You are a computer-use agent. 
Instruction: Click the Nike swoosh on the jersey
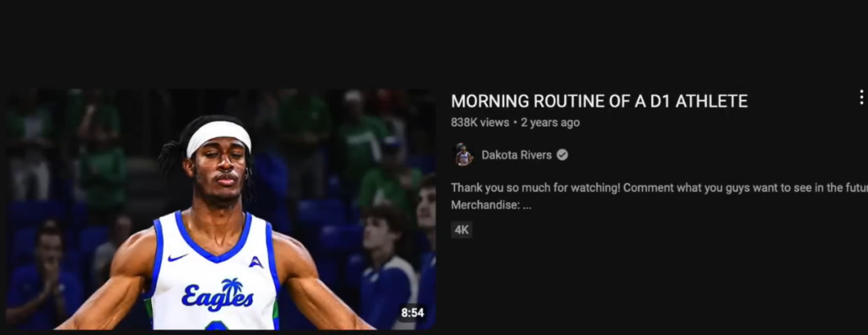[178, 257]
